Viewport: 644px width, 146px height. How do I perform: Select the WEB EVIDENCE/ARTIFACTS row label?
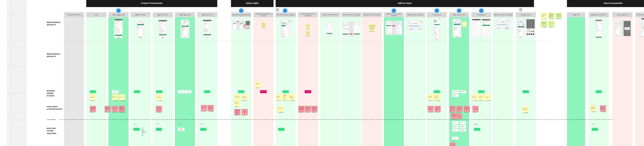[x=53, y=55]
